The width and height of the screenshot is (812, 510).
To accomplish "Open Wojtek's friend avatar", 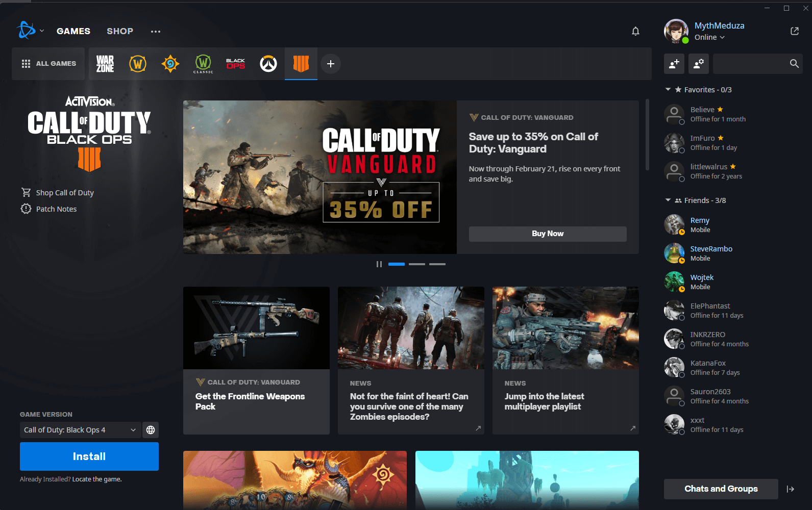I will pyautogui.click(x=674, y=282).
